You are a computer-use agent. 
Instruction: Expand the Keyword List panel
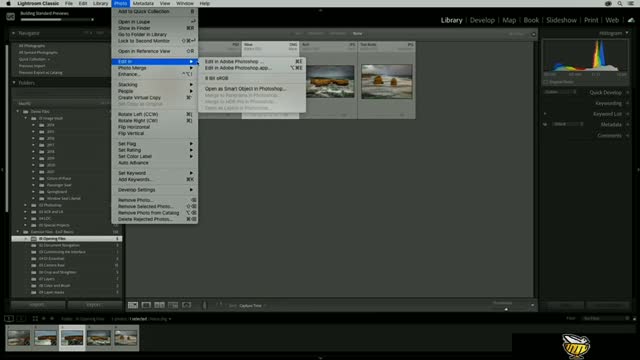pyautogui.click(x=627, y=114)
